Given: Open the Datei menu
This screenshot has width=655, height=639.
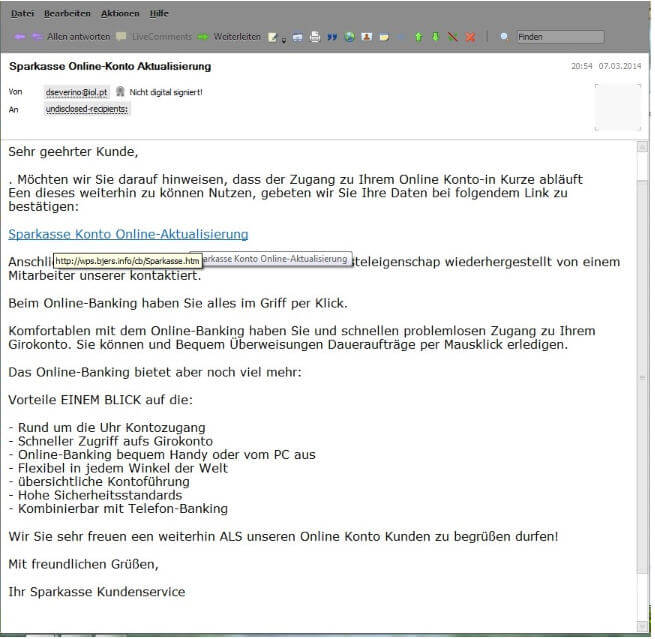Looking at the screenshot, I should click(x=23, y=13).
